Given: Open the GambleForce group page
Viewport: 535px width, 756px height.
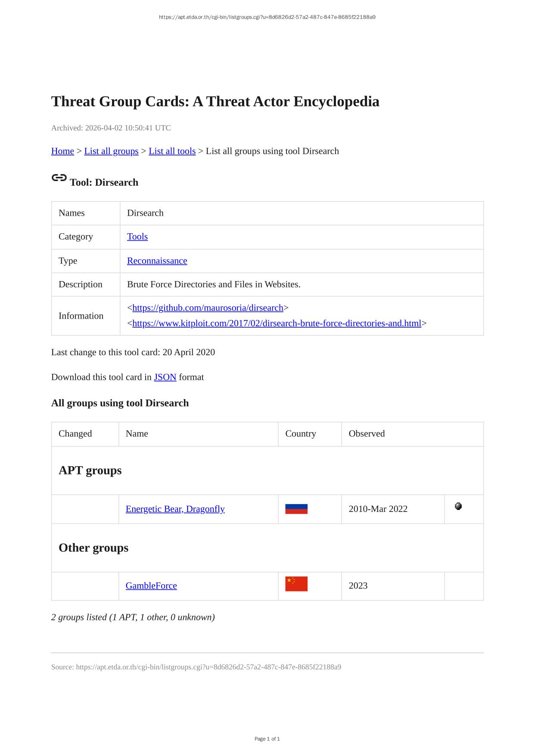Looking at the screenshot, I should point(151,586).
